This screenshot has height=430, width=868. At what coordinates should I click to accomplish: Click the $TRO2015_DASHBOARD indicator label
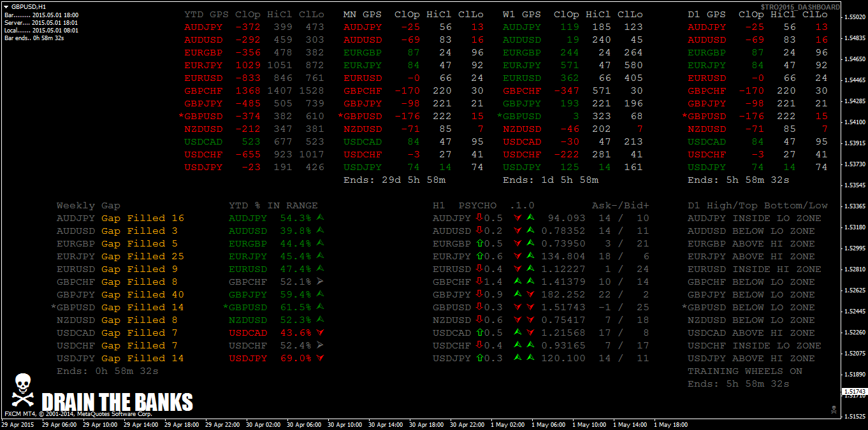point(800,7)
